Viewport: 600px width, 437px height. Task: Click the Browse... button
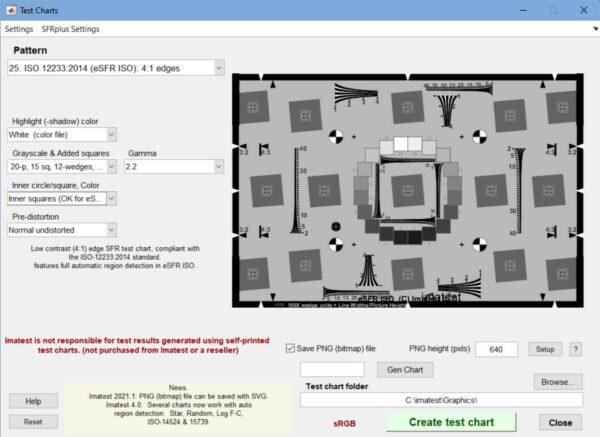558,381
